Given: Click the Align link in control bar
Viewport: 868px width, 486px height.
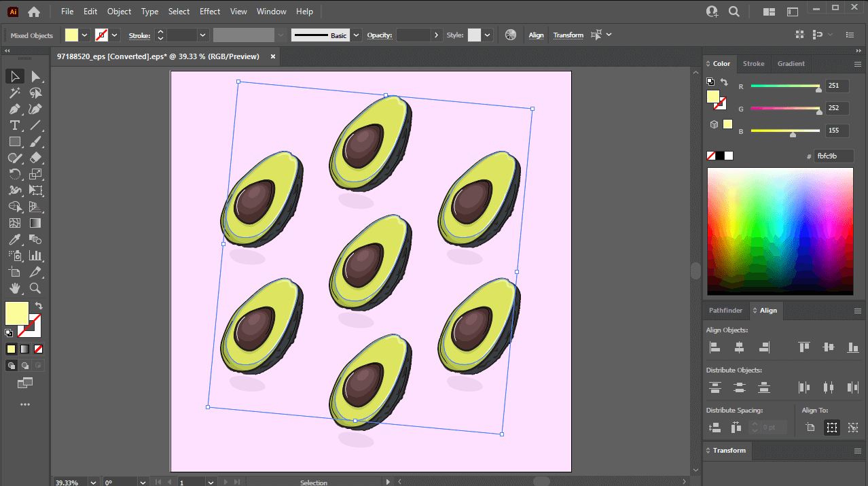Looking at the screenshot, I should tap(537, 35).
